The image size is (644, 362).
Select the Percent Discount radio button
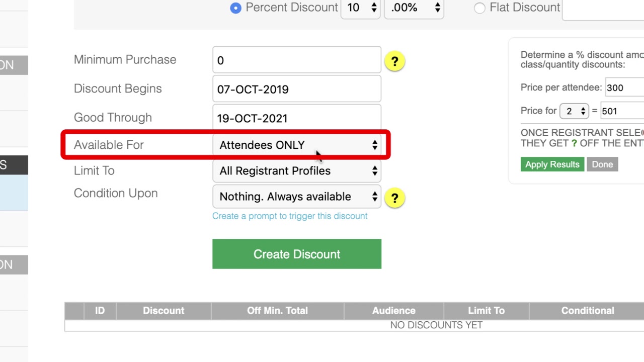[x=235, y=8]
